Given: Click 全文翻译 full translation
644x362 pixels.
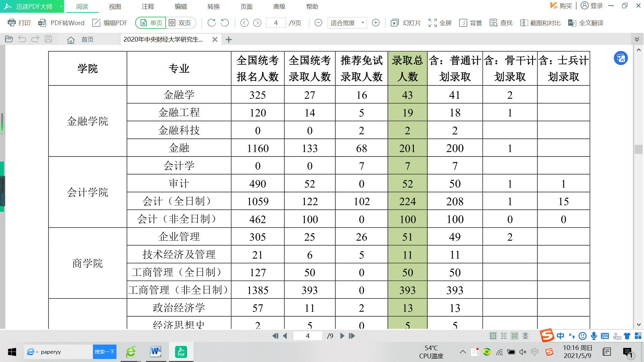Looking at the screenshot, I should (586, 23).
